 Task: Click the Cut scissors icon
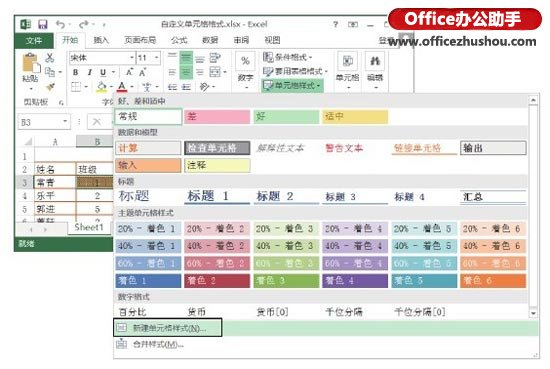[x=50, y=58]
